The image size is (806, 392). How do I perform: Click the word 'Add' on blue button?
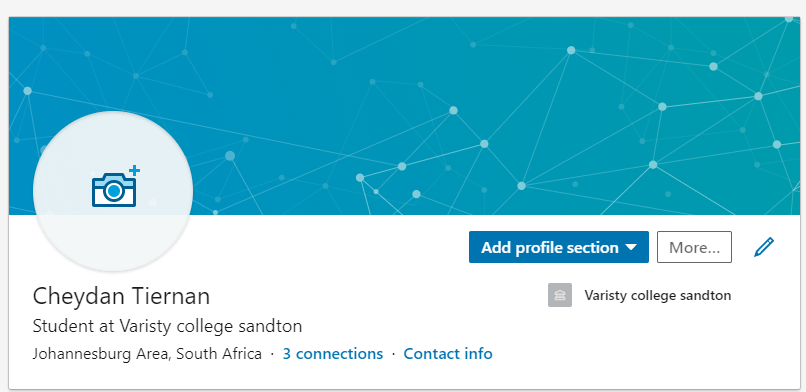click(496, 248)
